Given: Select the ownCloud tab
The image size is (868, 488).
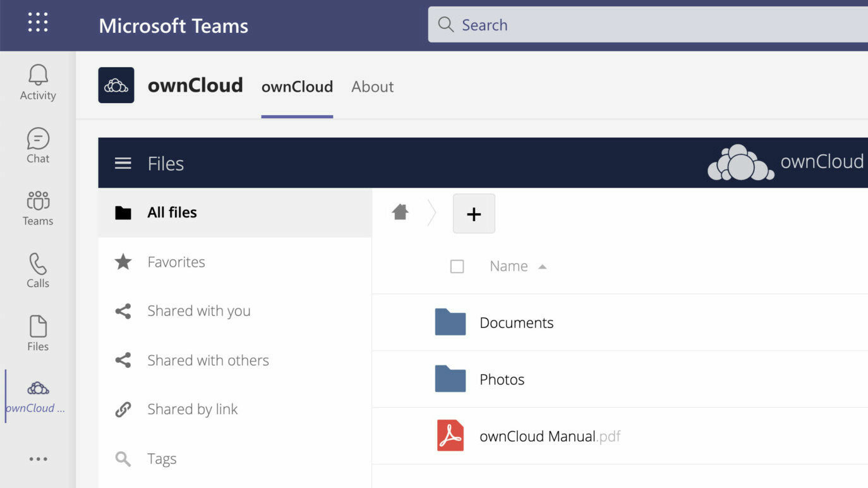Looking at the screenshot, I should pyautogui.click(x=297, y=87).
